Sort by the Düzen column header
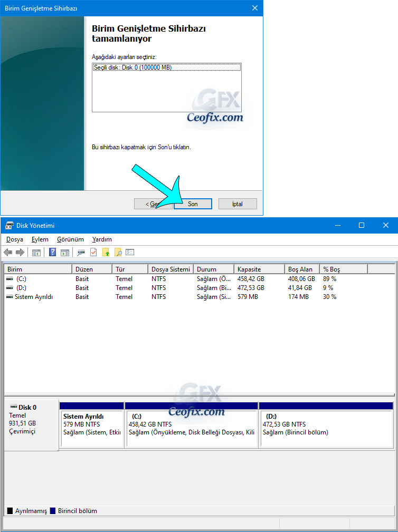Viewport: 398px width, 532px height. (x=92, y=269)
